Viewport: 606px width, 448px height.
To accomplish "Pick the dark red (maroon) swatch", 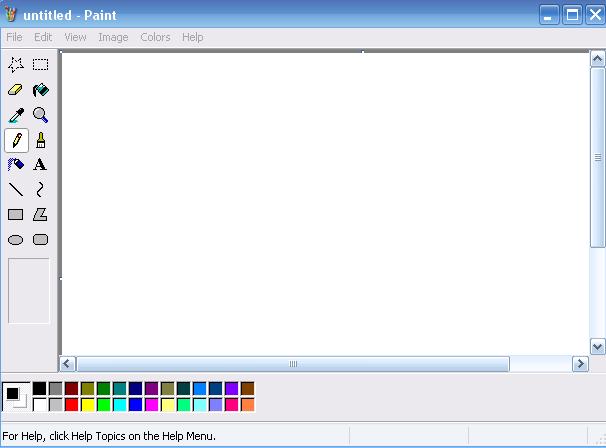I will pos(71,388).
